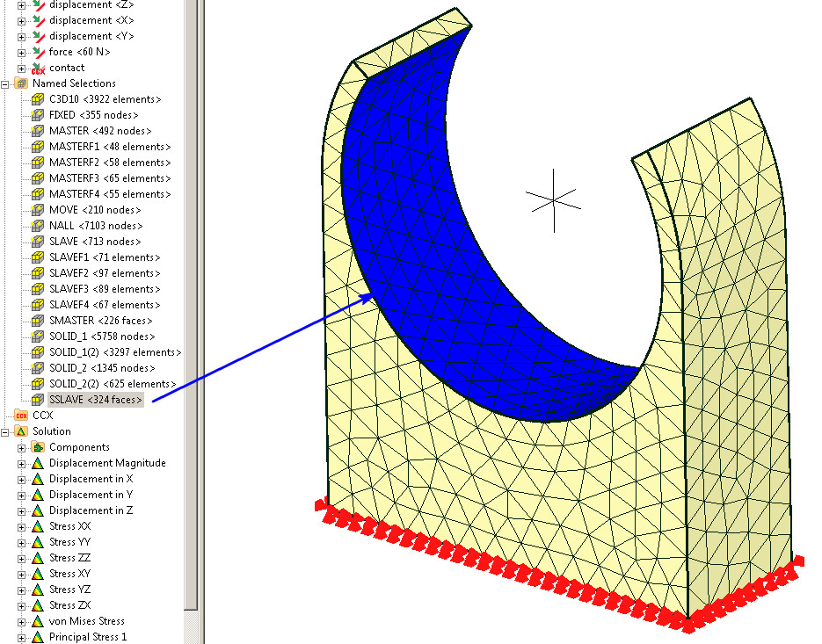The height and width of the screenshot is (644, 822).
Task: Select SOLID_2 <1345 nodes> entry
Action: coord(102,368)
